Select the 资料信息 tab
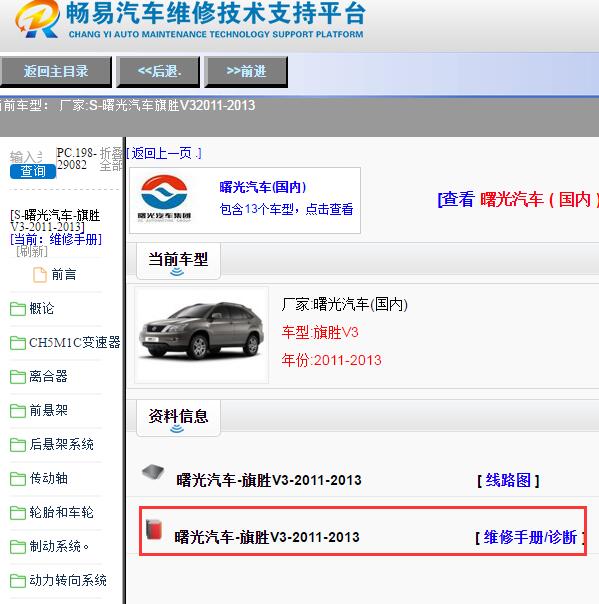This screenshot has height=604, width=599. [x=178, y=418]
